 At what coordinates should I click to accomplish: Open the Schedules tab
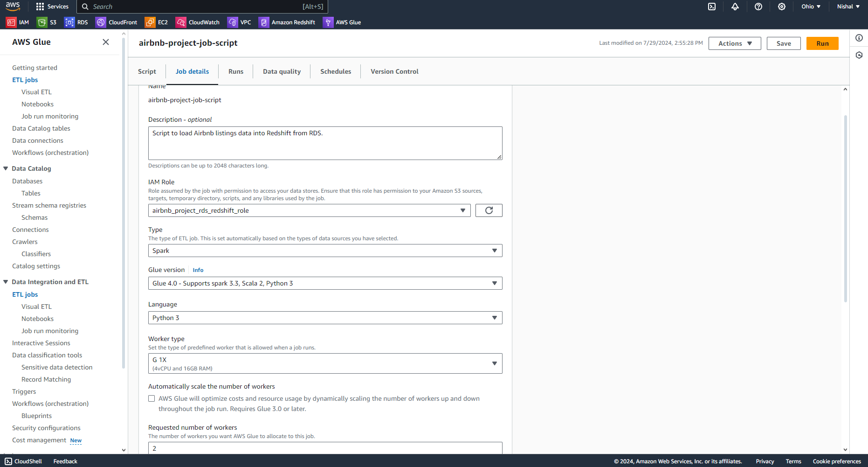click(336, 71)
